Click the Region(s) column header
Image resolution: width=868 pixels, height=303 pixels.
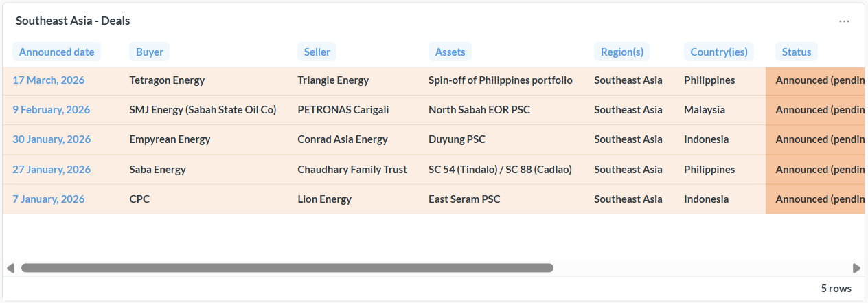tap(621, 52)
